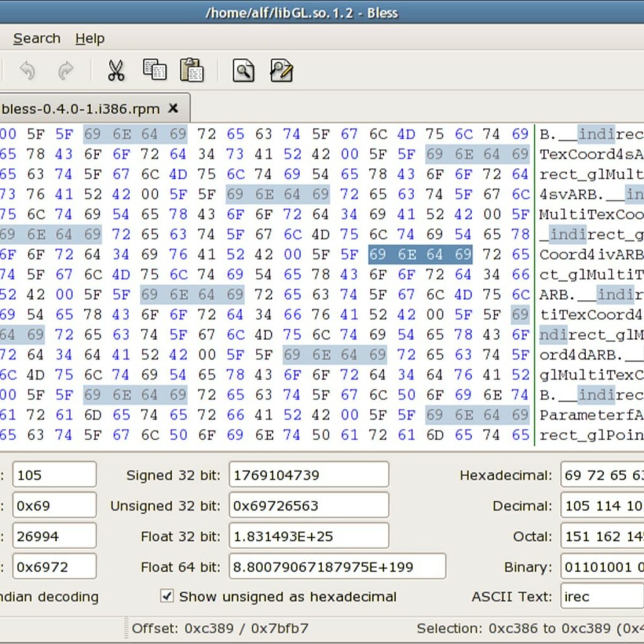Open the Help menu
Viewport: 644px width, 644px height.
[89, 38]
